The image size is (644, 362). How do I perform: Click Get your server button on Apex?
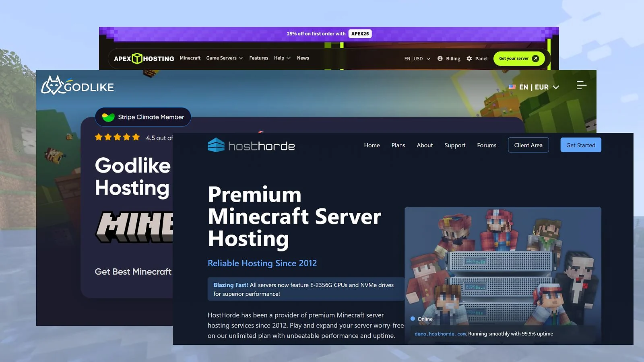(x=519, y=58)
